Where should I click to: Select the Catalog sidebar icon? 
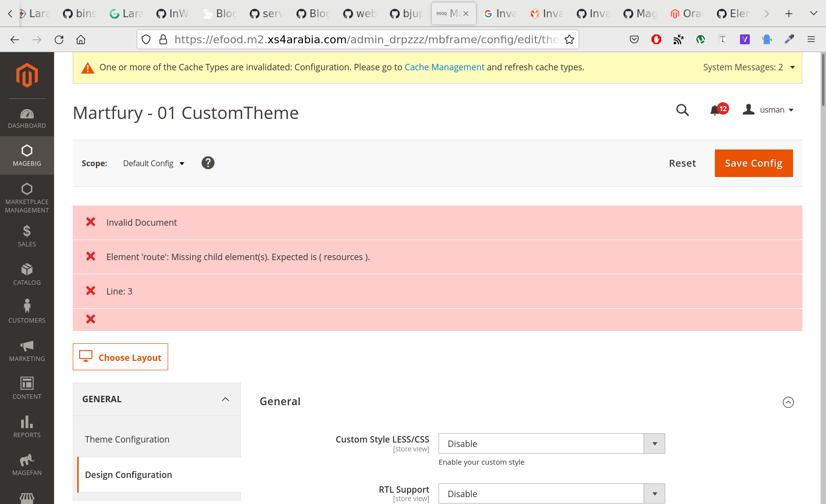(27, 274)
